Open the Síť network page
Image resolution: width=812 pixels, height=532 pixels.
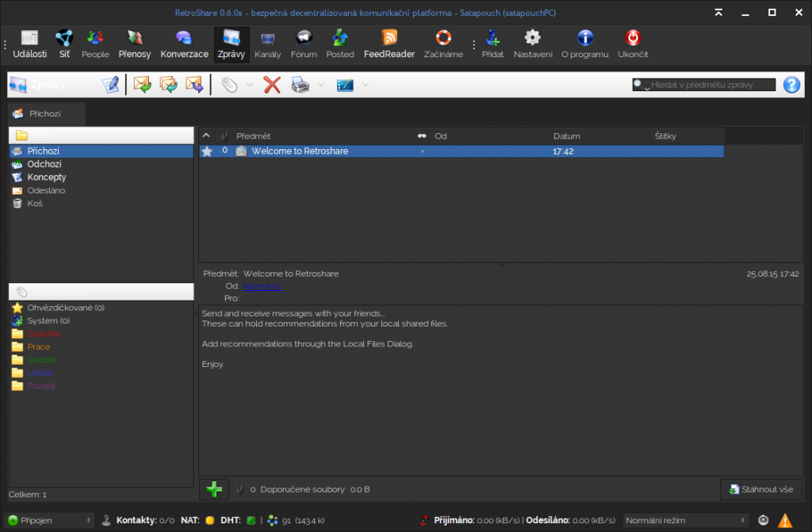pyautogui.click(x=64, y=44)
